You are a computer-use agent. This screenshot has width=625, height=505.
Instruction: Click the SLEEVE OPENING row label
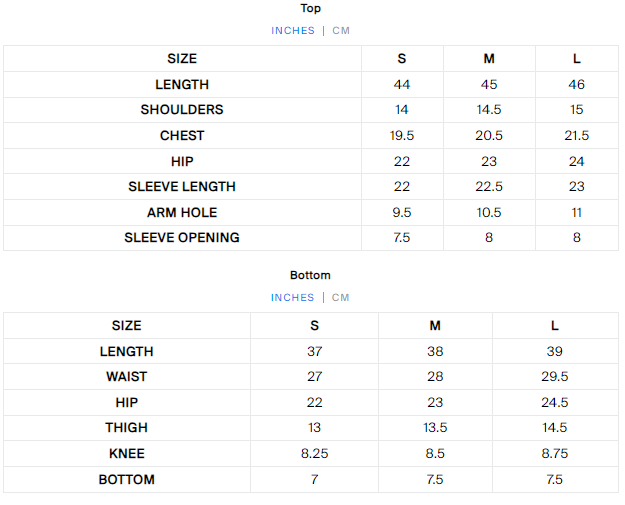pos(182,238)
